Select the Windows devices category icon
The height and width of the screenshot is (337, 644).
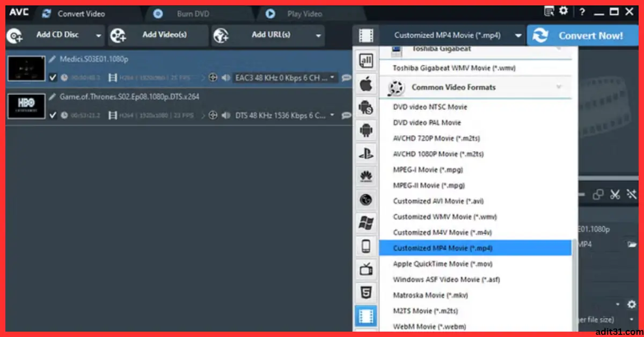366,223
